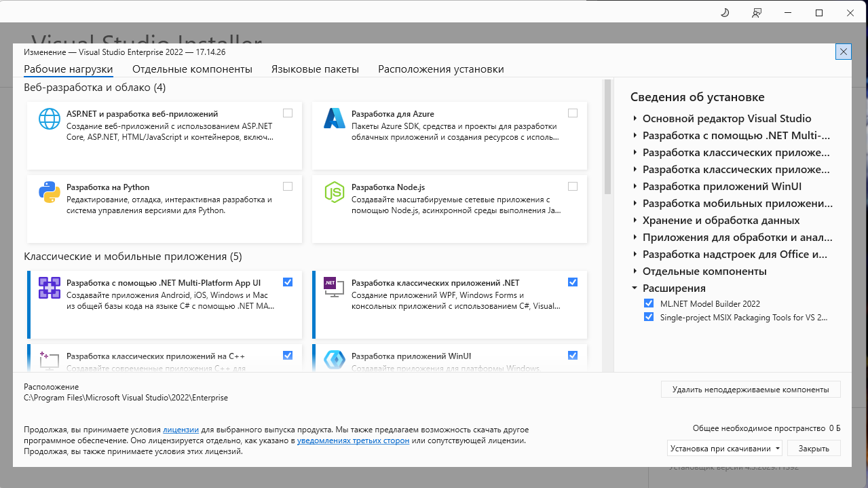Image resolution: width=868 pixels, height=488 pixels.
Task: Expand Разработка приложений WinUI details
Action: [x=635, y=187]
